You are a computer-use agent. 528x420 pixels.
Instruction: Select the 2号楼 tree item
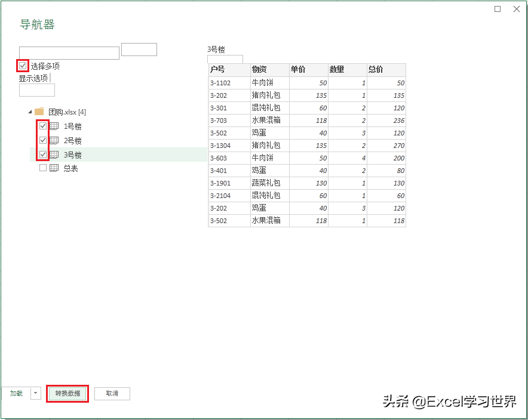[x=73, y=141]
